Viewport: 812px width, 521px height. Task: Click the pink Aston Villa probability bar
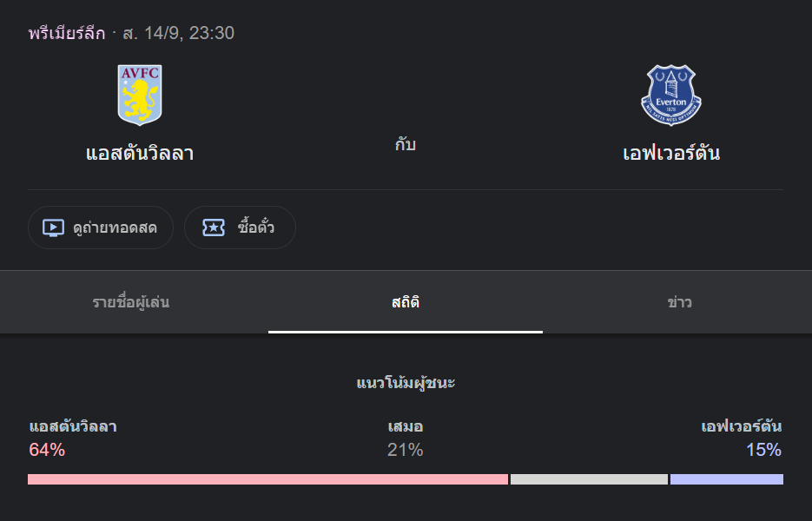pyautogui.click(x=267, y=479)
